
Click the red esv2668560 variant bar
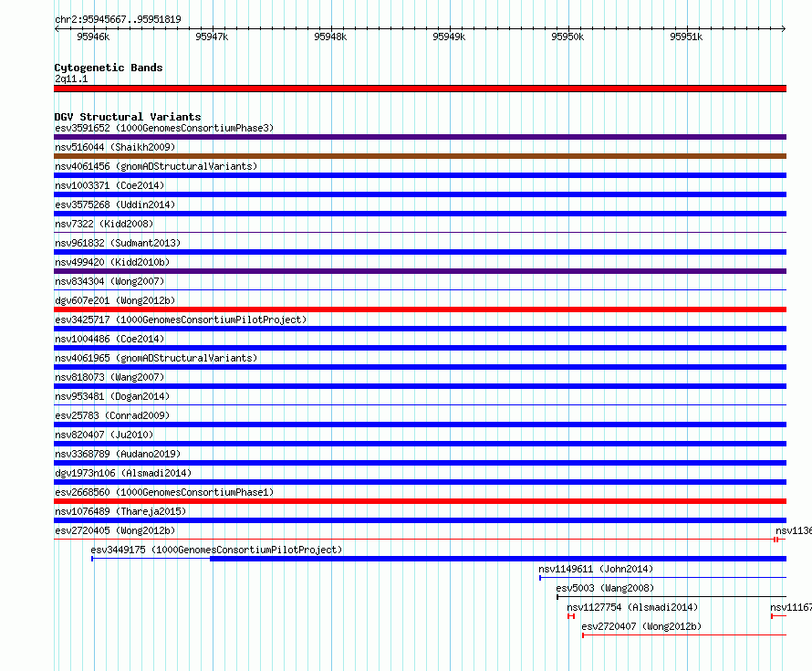(420, 501)
